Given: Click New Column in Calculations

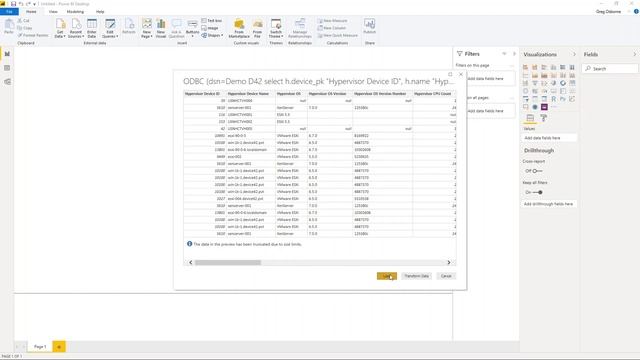Looking at the screenshot, I should 332,28.
